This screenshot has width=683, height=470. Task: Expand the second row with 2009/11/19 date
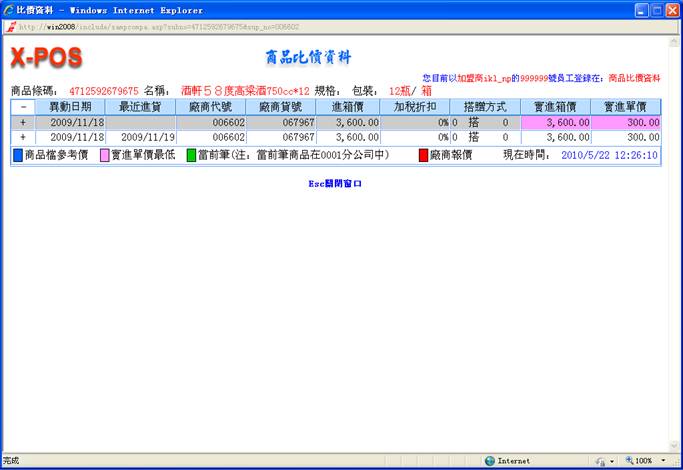coord(23,137)
